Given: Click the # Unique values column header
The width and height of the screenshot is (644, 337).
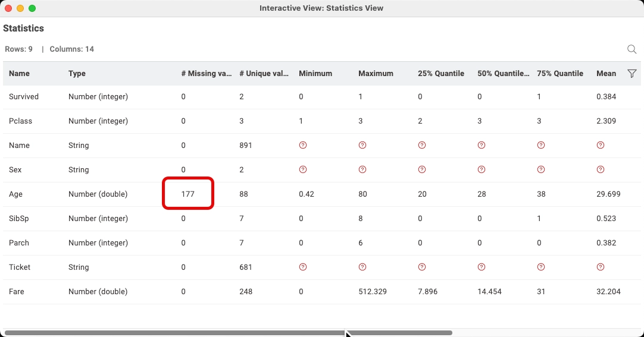Looking at the screenshot, I should click(x=264, y=74).
